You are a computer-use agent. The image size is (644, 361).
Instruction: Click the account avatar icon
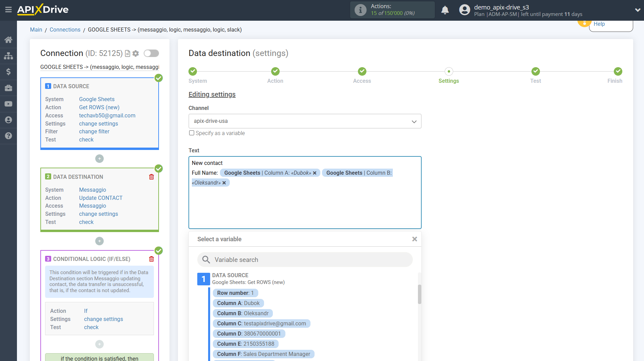pyautogui.click(x=465, y=10)
